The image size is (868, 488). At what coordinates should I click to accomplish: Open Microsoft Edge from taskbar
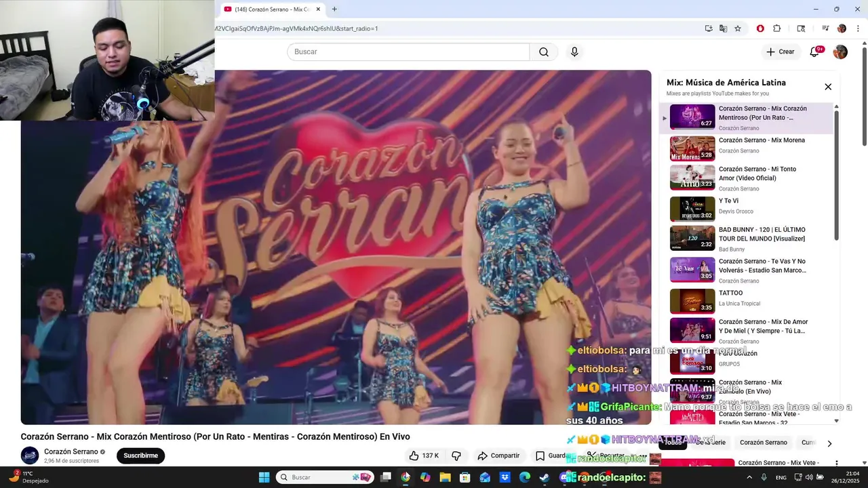[x=525, y=477]
